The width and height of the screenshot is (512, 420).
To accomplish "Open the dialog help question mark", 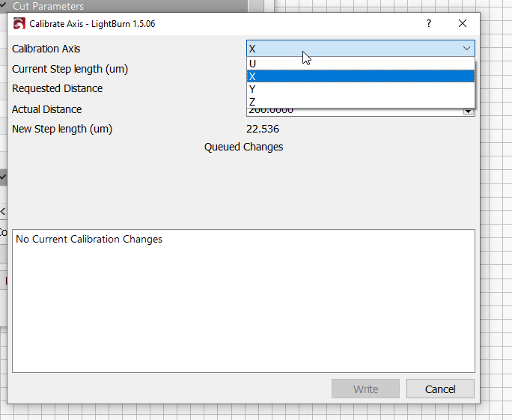I will point(429,23).
